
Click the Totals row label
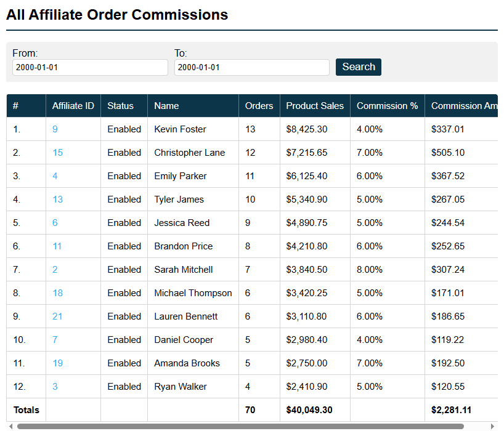pos(26,410)
